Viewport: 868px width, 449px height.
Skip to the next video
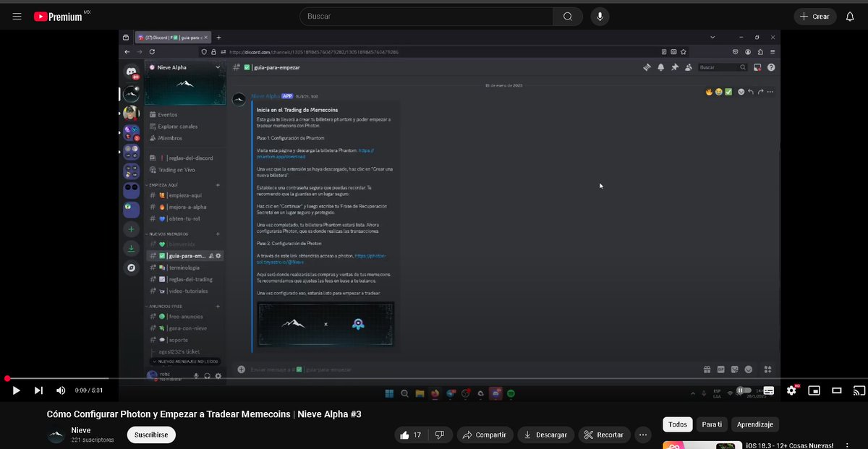click(38, 390)
